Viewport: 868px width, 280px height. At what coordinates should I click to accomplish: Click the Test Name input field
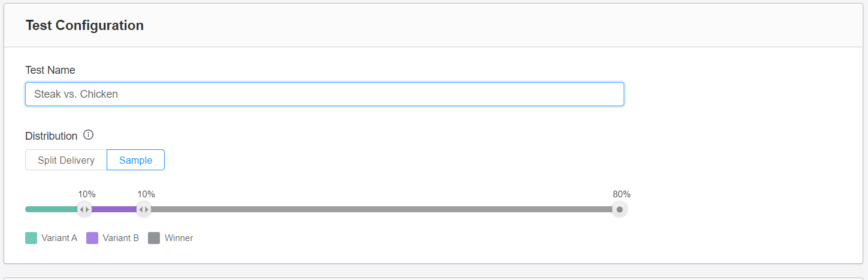click(325, 94)
